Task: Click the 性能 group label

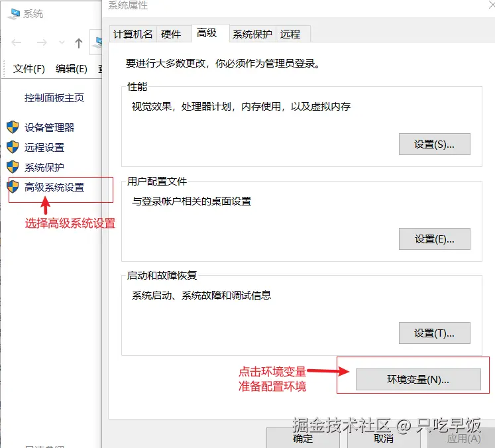Action: (x=137, y=87)
